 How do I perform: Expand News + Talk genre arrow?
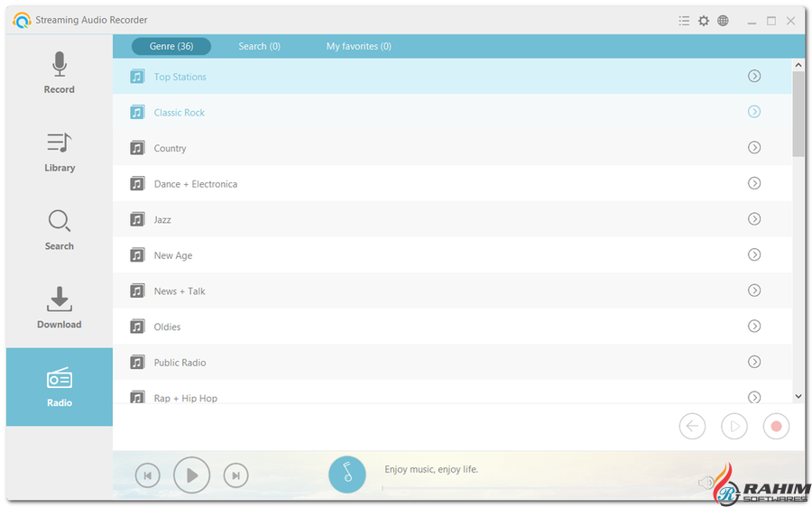pyautogui.click(x=754, y=290)
